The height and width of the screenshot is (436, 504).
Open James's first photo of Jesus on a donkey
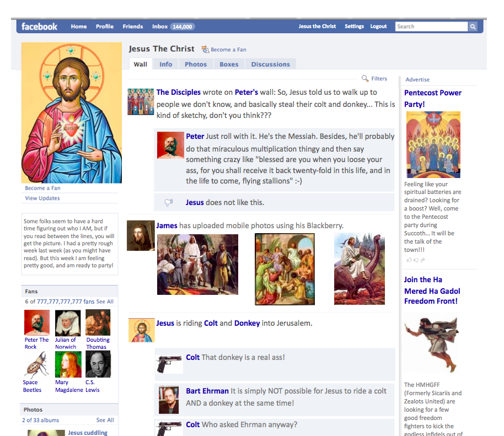197,265
